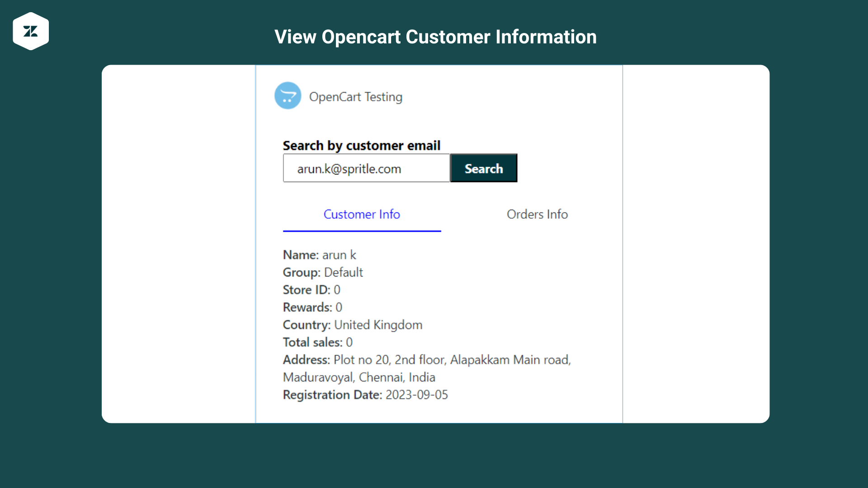
Task: Click the Store ID: 0 line
Action: click(x=311, y=290)
